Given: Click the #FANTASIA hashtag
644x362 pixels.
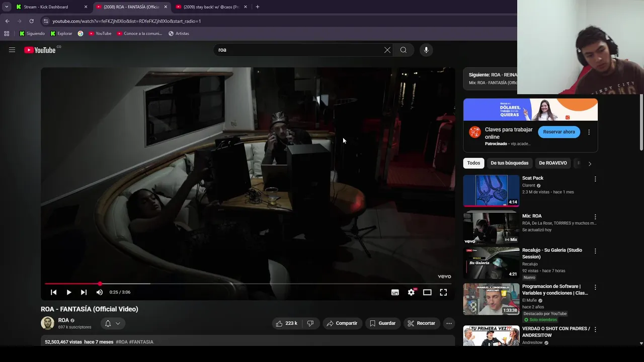Looking at the screenshot, I should click(141, 342).
